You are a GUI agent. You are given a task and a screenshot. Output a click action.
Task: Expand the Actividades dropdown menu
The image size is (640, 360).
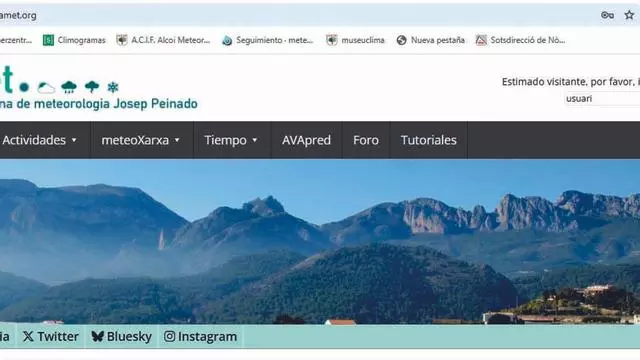[x=40, y=140]
